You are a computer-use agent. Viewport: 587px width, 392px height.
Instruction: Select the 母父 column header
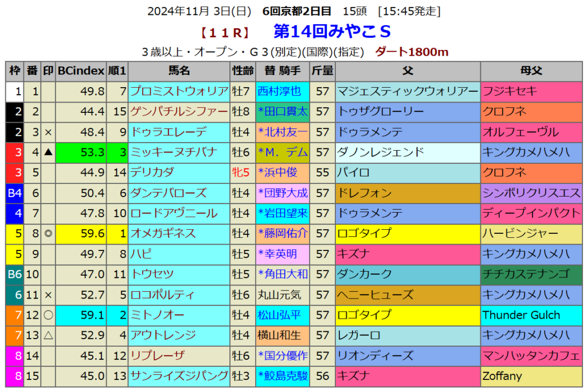(531, 71)
